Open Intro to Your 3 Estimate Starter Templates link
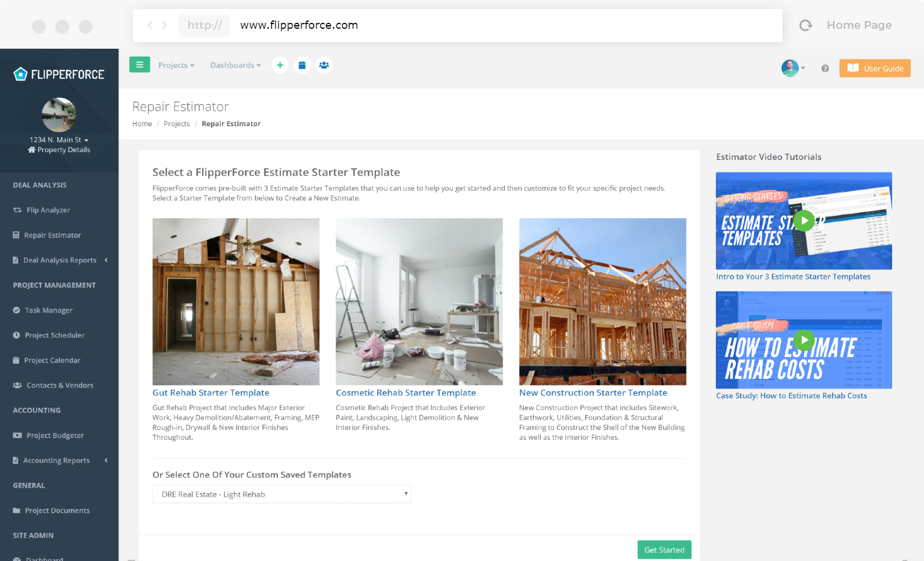 click(x=793, y=277)
